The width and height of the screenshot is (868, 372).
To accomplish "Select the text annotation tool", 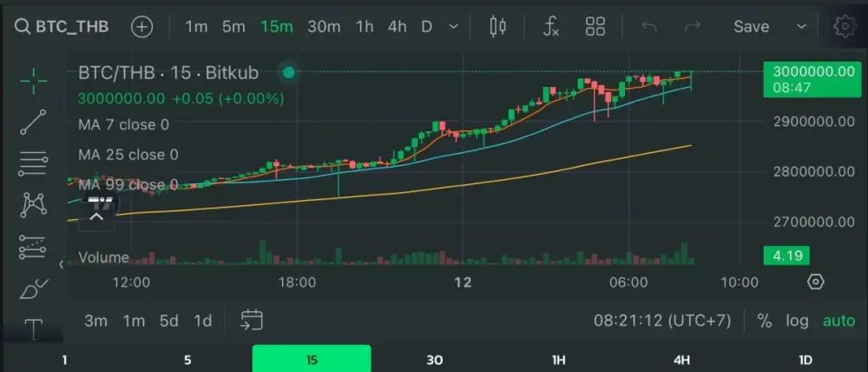I will [33, 329].
